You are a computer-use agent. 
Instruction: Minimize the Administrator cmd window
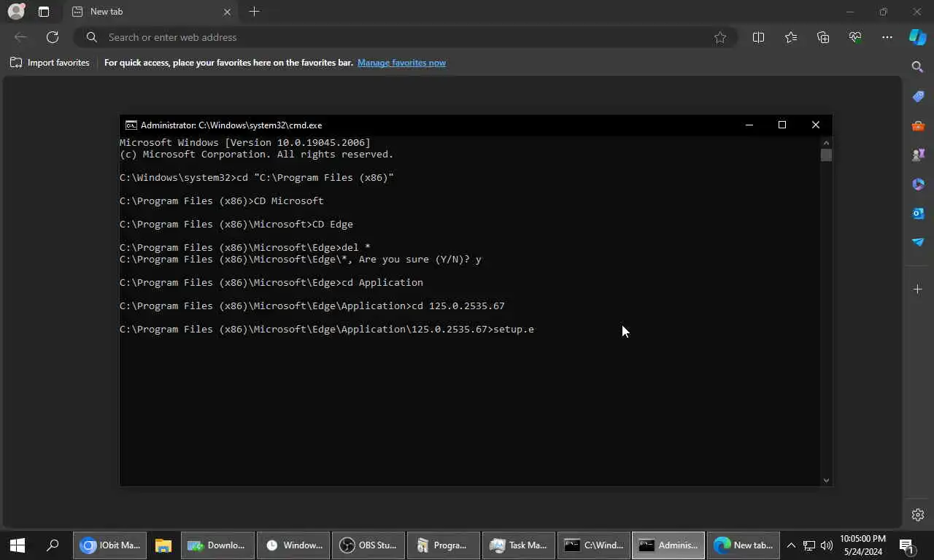pyautogui.click(x=749, y=125)
